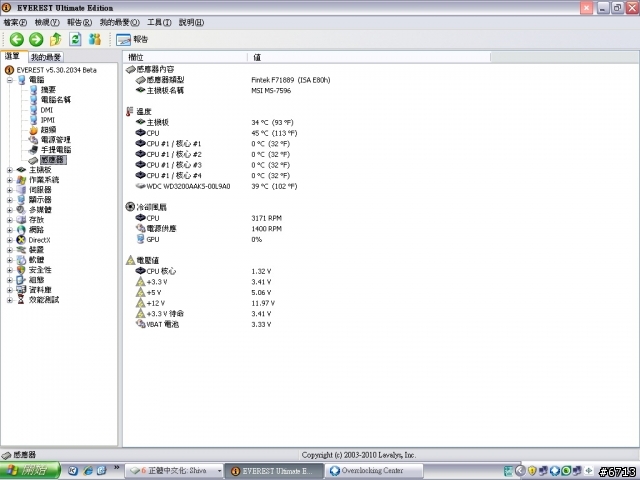The width and height of the screenshot is (640, 480).
Task: Click the Start (開始) button
Action: click(30, 471)
